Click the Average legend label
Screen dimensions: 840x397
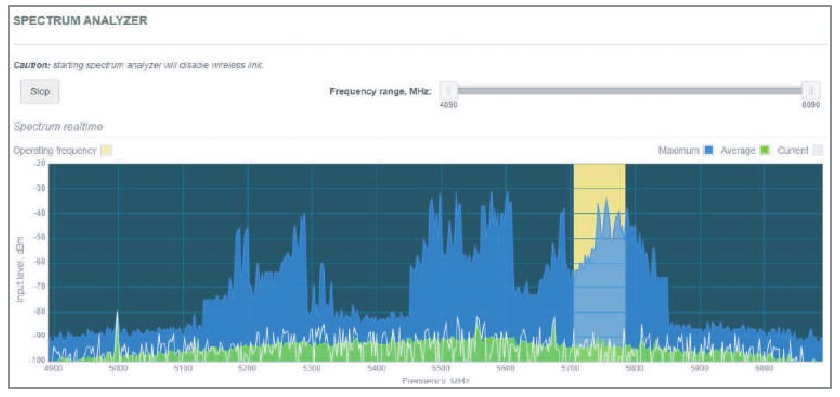coord(738,151)
